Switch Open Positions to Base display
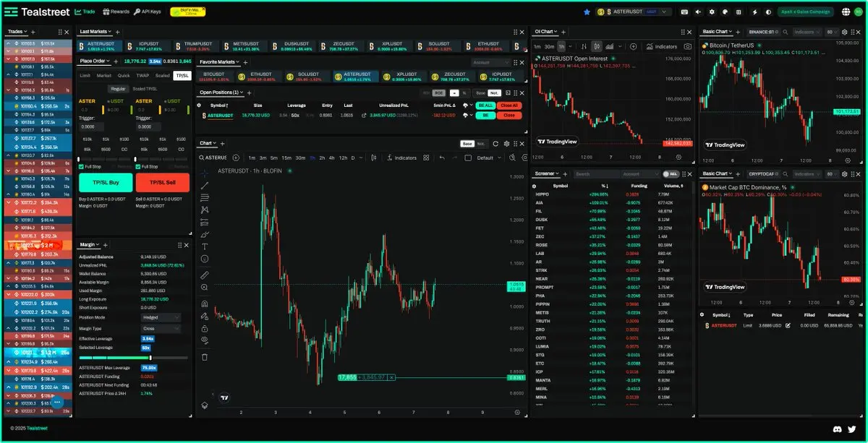The image size is (868, 443). [480, 93]
